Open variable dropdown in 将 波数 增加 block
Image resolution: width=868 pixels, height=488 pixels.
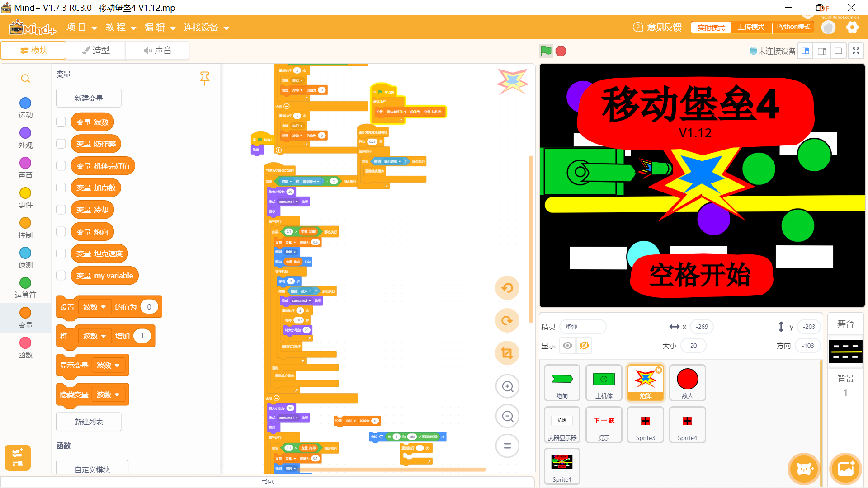coord(94,336)
